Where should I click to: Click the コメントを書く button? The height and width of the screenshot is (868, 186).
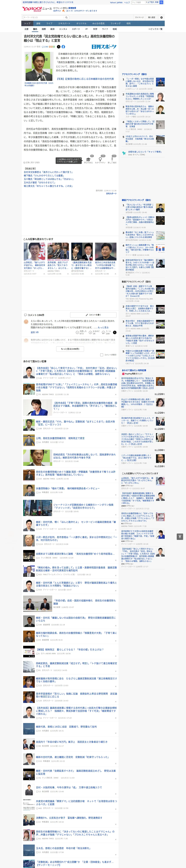93,315
